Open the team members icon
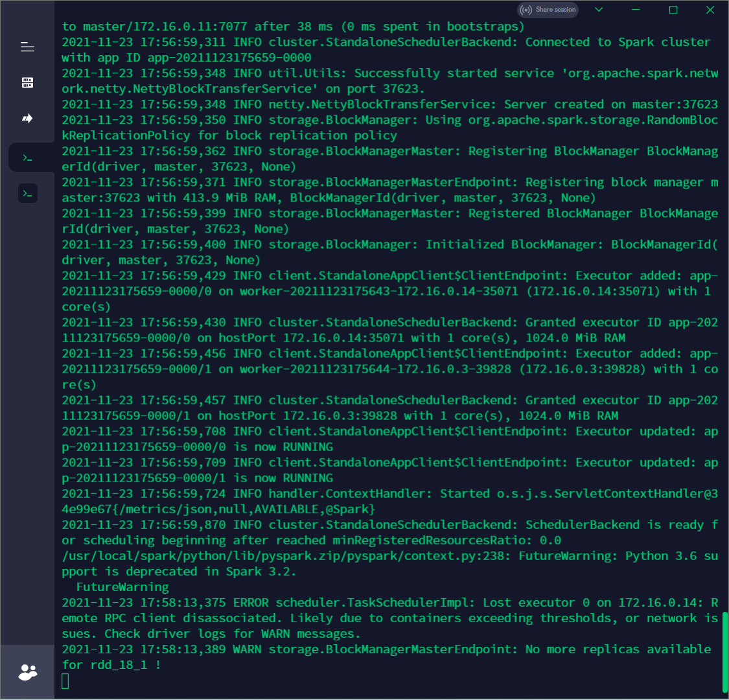 pyautogui.click(x=27, y=672)
